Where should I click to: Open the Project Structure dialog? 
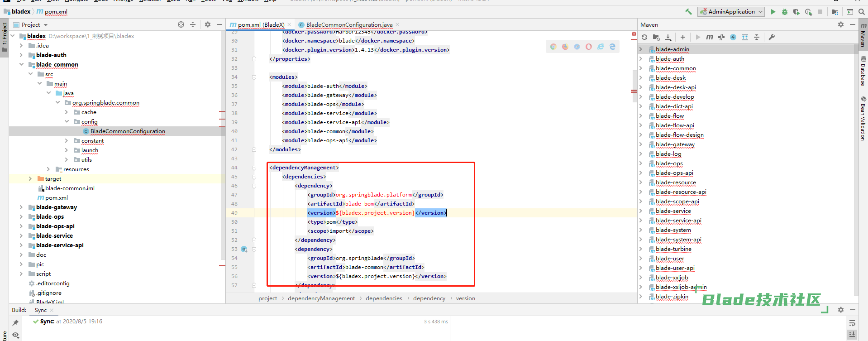tap(835, 12)
